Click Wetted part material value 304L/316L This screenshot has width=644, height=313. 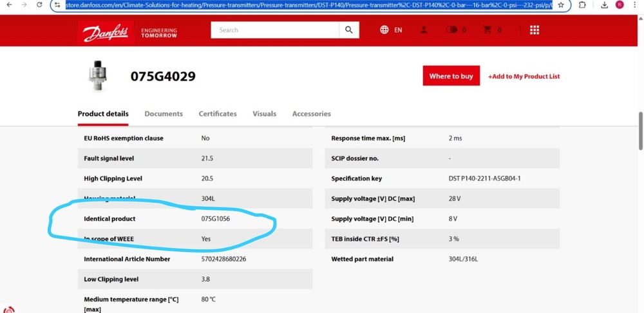point(463,259)
